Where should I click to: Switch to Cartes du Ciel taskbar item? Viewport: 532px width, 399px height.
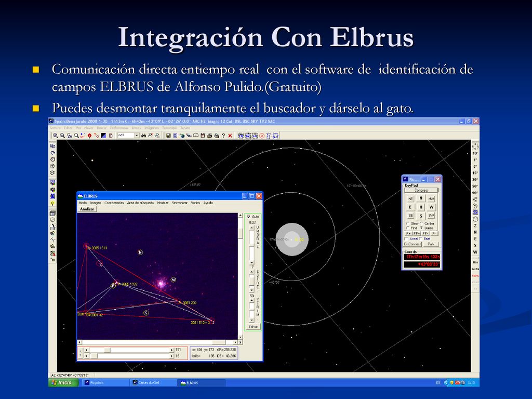coord(152,383)
